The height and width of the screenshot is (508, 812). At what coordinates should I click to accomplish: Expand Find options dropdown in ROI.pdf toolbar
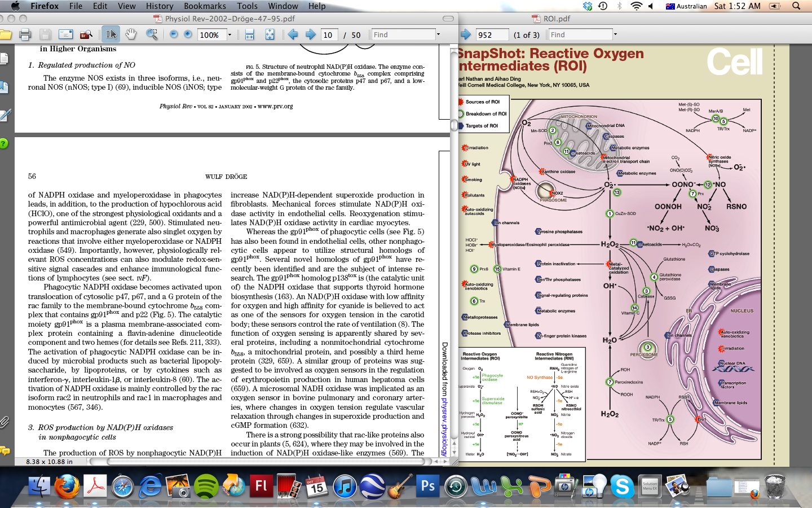click(x=615, y=35)
